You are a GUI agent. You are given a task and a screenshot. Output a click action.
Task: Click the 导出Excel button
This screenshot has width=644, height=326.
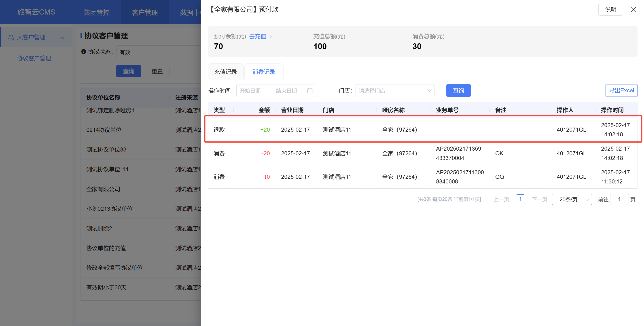(621, 90)
